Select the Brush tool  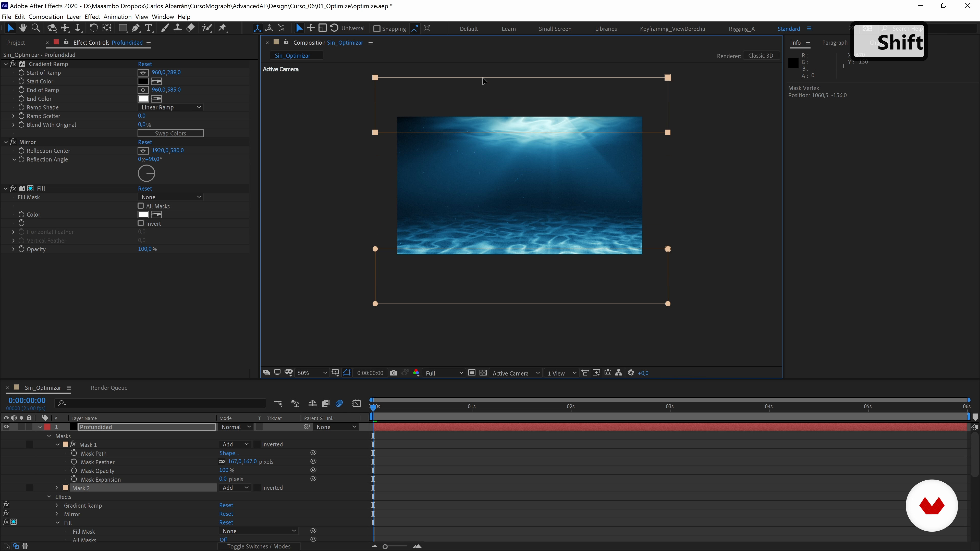(x=165, y=28)
